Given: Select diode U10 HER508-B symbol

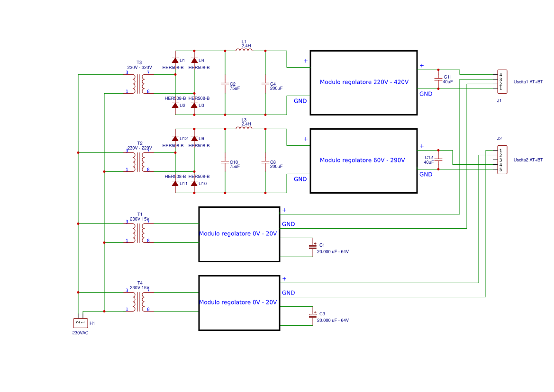Looking at the screenshot, I should (x=194, y=182).
